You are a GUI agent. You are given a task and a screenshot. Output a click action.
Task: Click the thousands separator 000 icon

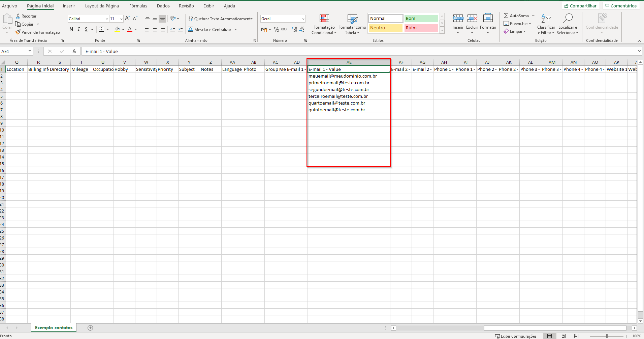pyautogui.click(x=284, y=29)
